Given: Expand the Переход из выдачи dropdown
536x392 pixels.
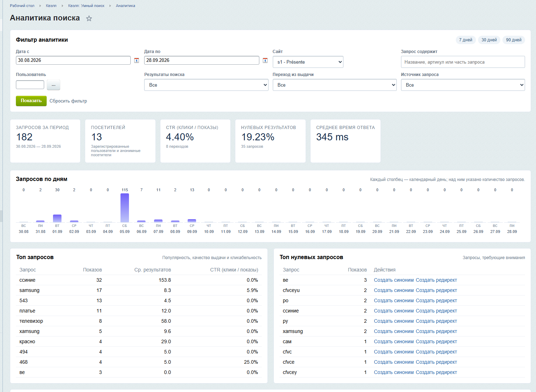Looking at the screenshot, I should point(335,85).
